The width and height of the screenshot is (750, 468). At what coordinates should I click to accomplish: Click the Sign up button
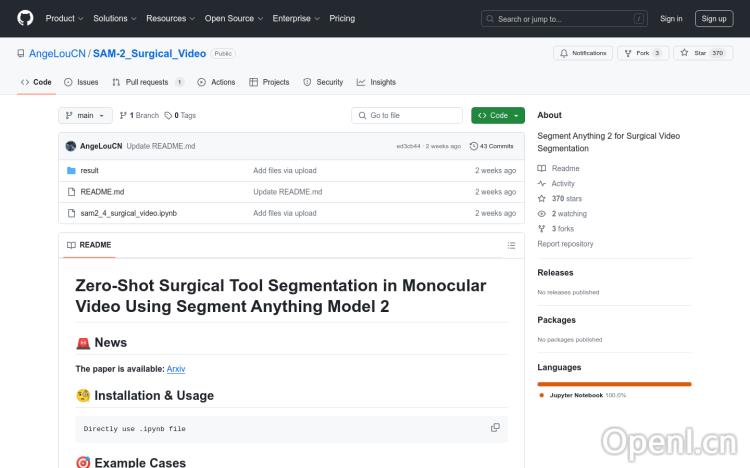coord(714,19)
